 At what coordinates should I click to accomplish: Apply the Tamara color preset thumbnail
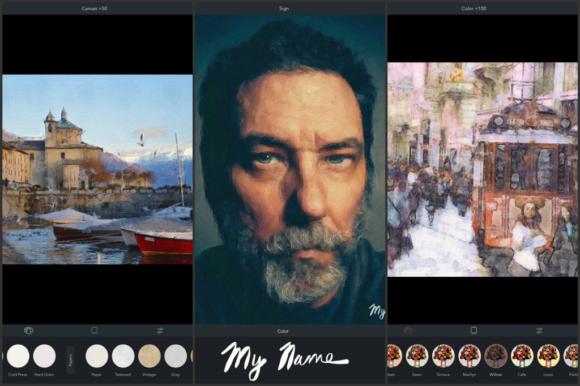(444, 356)
